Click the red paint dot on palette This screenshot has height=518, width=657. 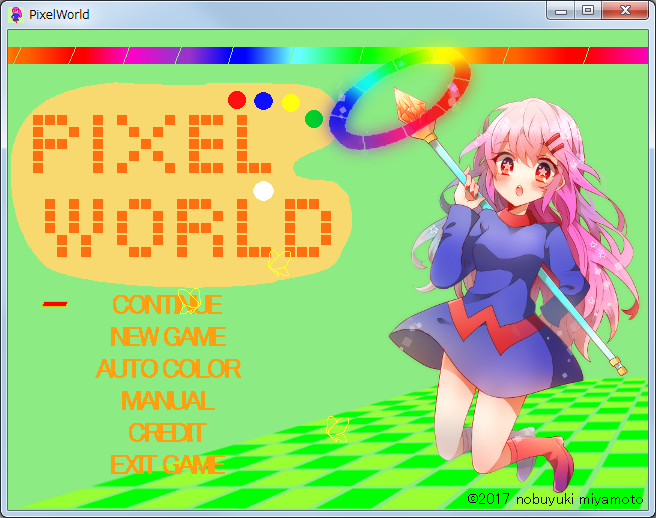(237, 100)
